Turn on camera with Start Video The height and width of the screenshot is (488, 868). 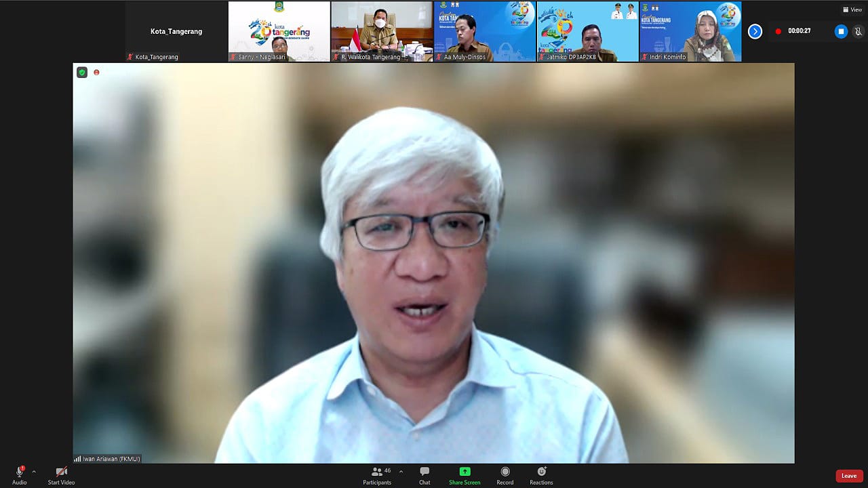coord(61,472)
